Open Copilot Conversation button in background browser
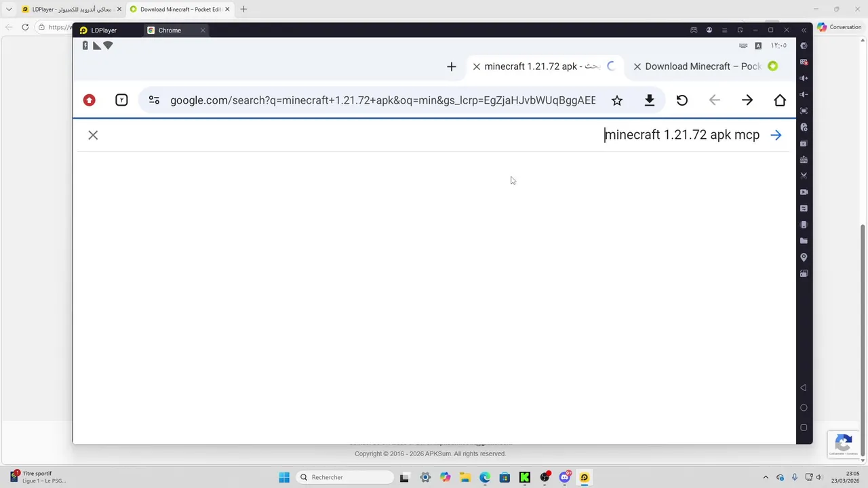Screen dimensions: 868x488 [840, 27]
